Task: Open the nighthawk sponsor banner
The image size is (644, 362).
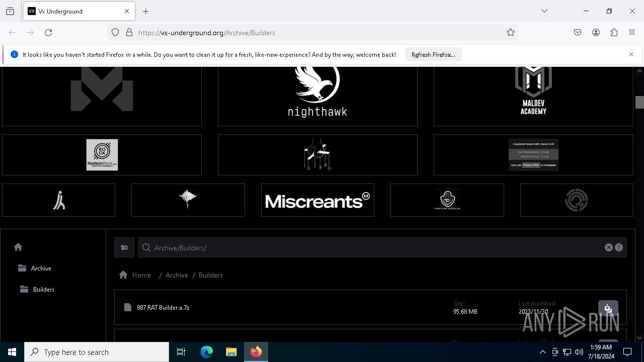Action: (x=317, y=96)
